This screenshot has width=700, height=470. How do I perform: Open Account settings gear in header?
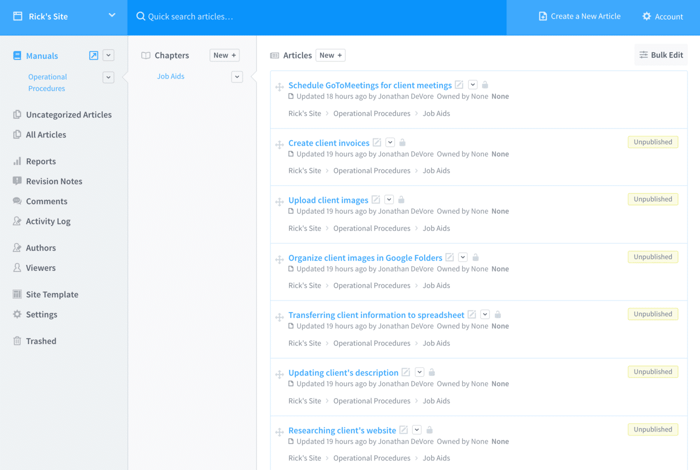point(646,17)
